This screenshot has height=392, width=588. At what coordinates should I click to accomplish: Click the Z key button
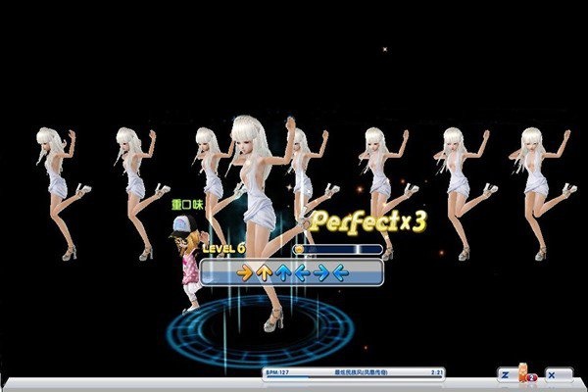(507, 374)
